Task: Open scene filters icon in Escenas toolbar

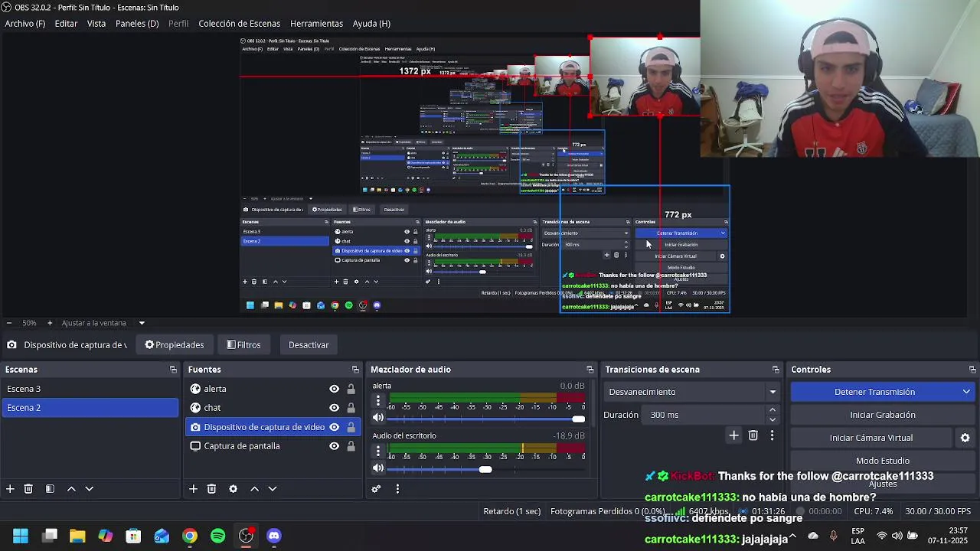Action: coord(50,488)
